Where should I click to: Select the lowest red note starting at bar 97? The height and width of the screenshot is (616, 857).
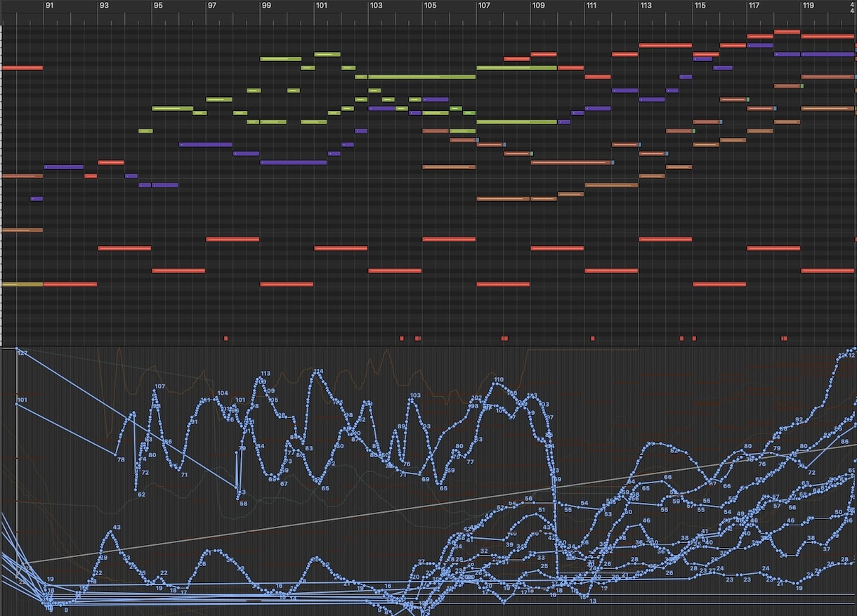tap(233, 240)
